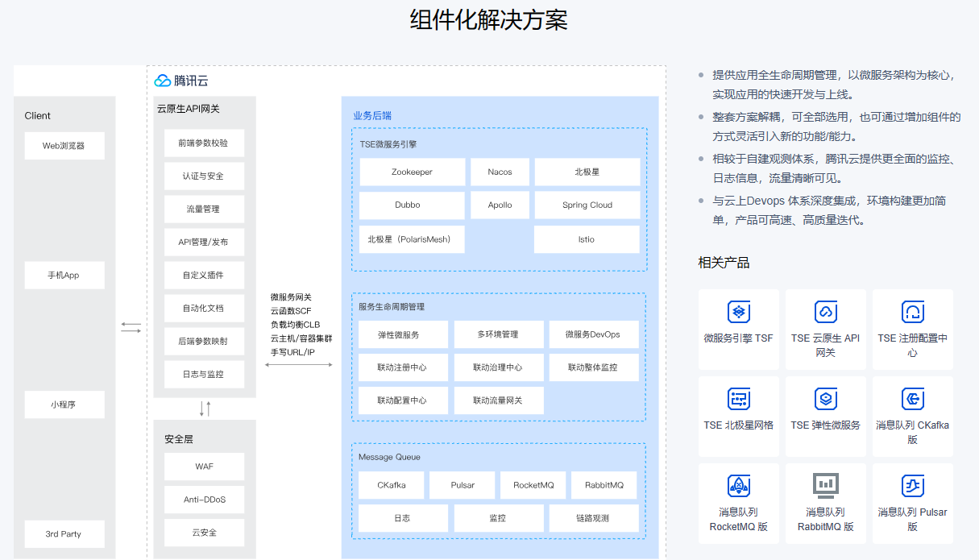Open the TSE 云原生 API 网关 card icon
The height and width of the screenshot is (560, 979).
pos(825,312)
